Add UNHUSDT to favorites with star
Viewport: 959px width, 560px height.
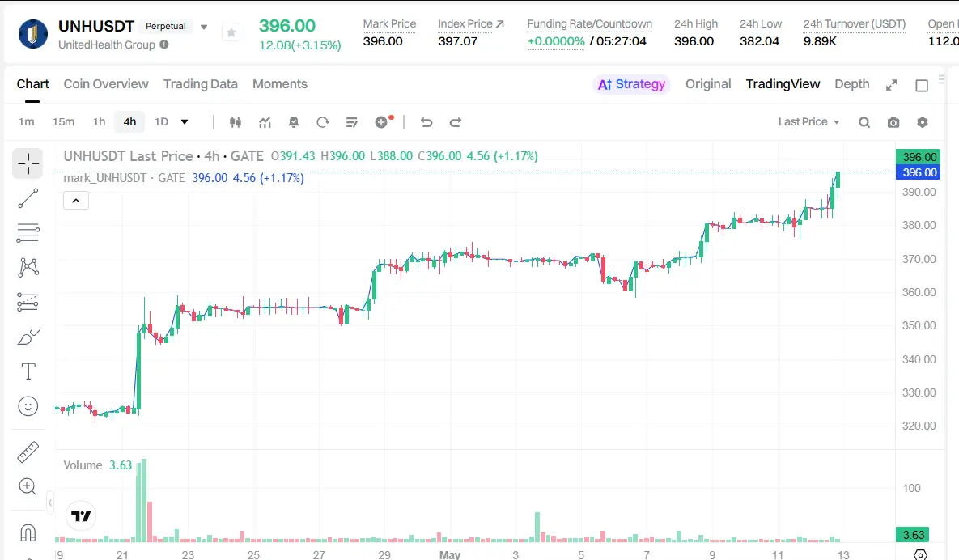(231, 32)
